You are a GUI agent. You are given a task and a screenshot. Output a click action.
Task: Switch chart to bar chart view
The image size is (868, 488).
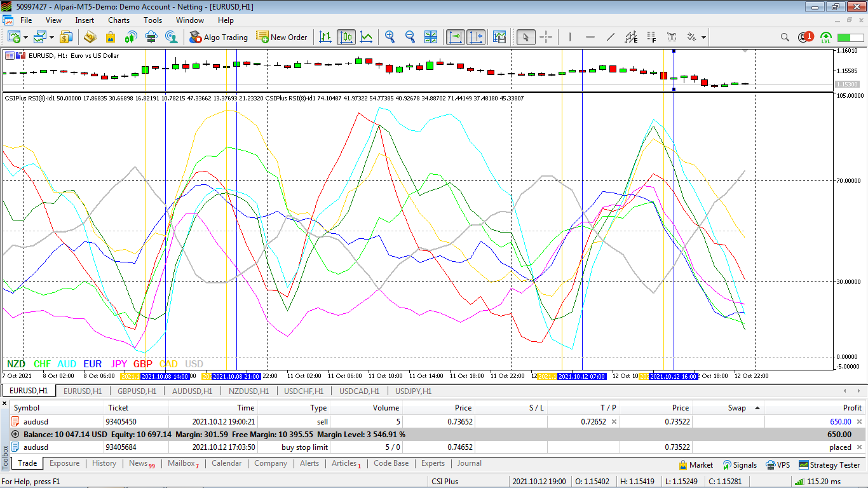click(x=325, y=37)
